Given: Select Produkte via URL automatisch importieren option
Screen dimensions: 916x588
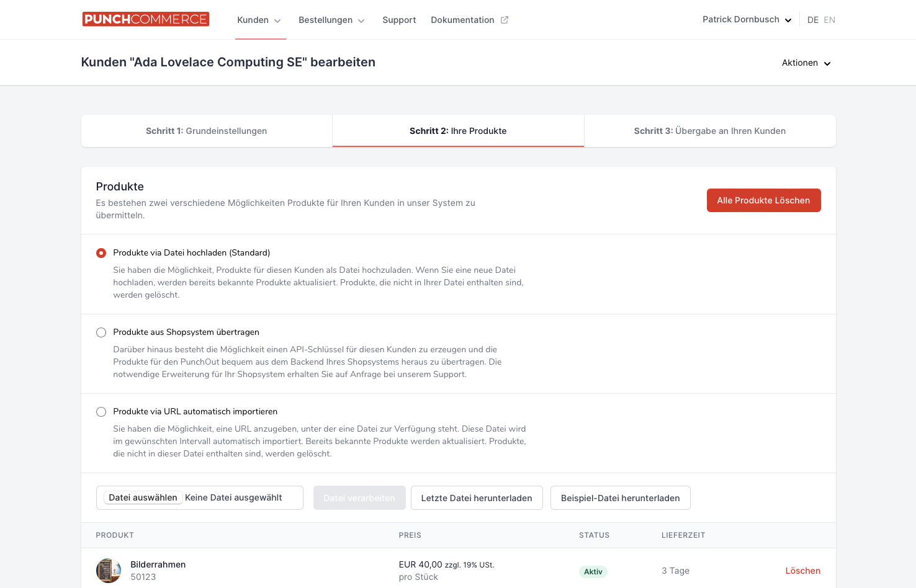Looking at the screenshot, I should [x=101, y=412].
